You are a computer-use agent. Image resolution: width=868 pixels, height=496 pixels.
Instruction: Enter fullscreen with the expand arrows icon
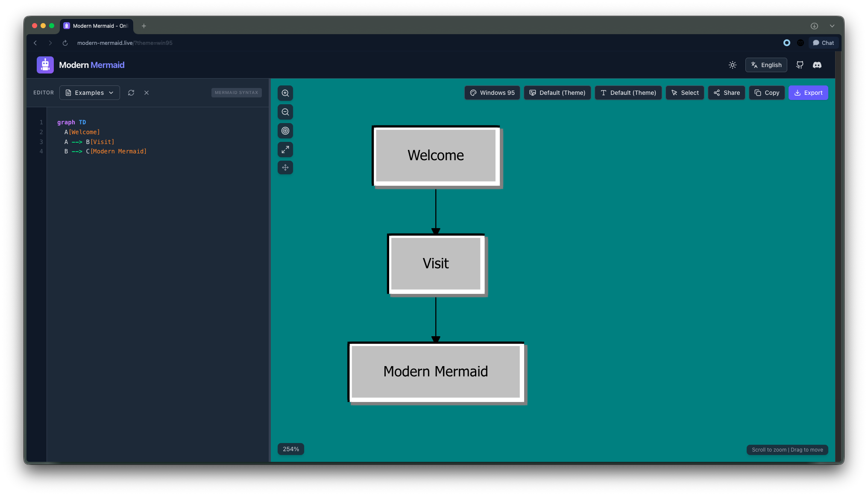point(285,150)
